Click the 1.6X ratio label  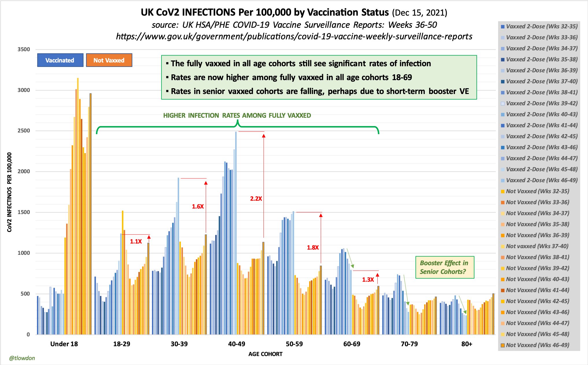[x=198, y=207]
